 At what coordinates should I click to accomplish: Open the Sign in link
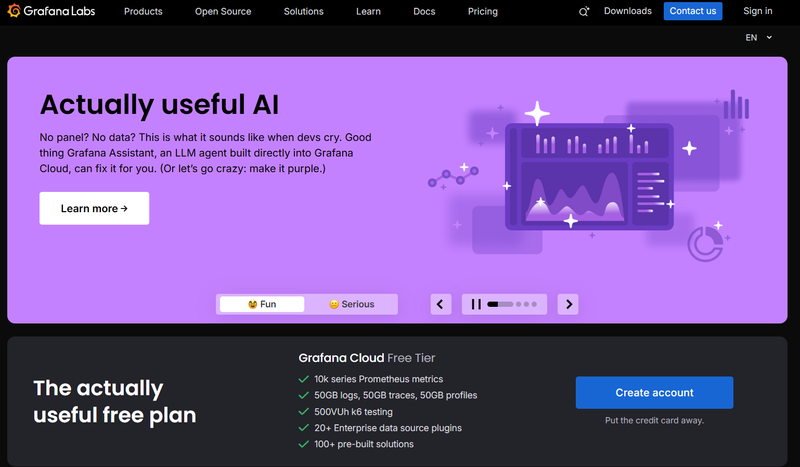tap(758, 11)
